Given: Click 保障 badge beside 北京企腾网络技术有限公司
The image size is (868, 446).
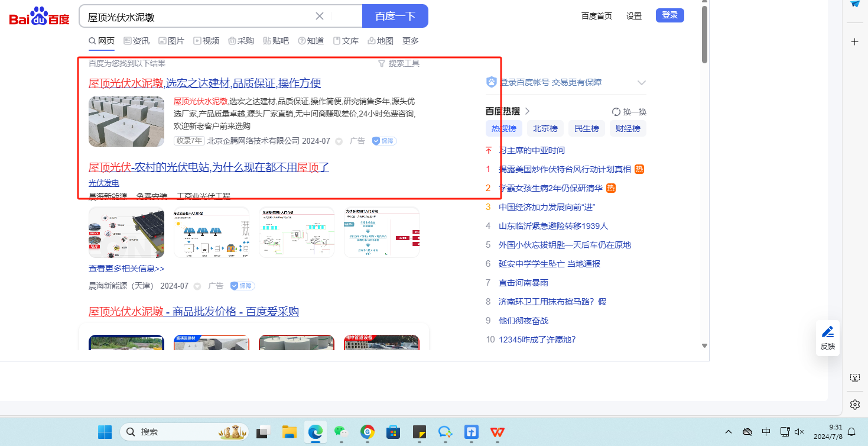Looking at the screenshot, I should coord(384,141).
